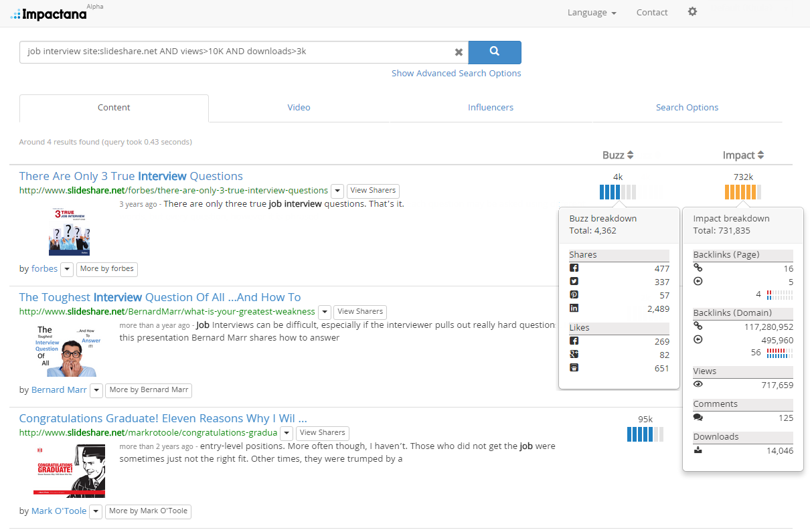Image resolution: width=810 pixels, height=532 pixels.
Task: Click the 'Total: 731,835' impact value
Action: [722, 231]
